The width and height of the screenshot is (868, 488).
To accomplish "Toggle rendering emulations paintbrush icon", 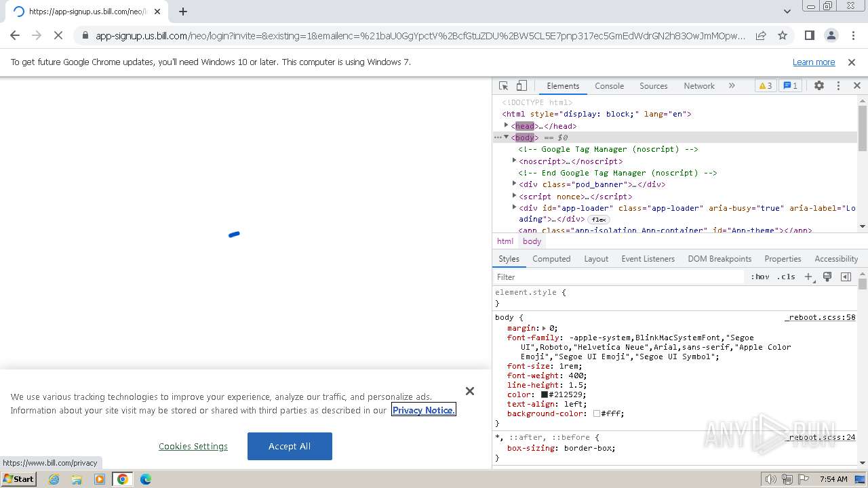I will click(x=827, y=277).
